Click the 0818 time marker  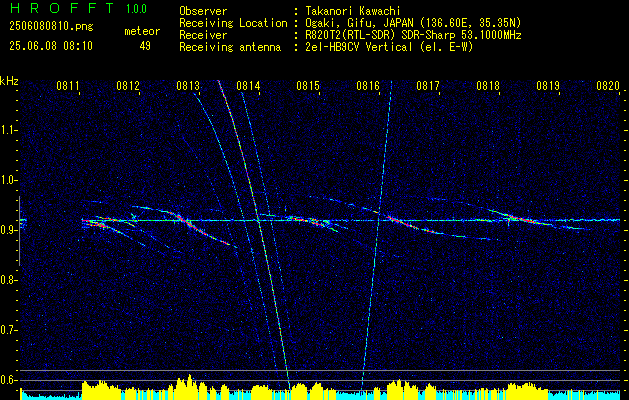click(488, 85)
